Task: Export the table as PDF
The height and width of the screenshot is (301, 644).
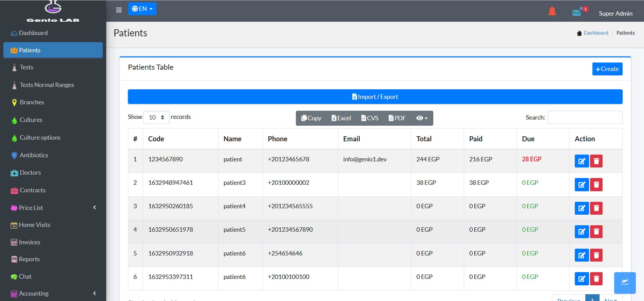Action: coord(397,118)
